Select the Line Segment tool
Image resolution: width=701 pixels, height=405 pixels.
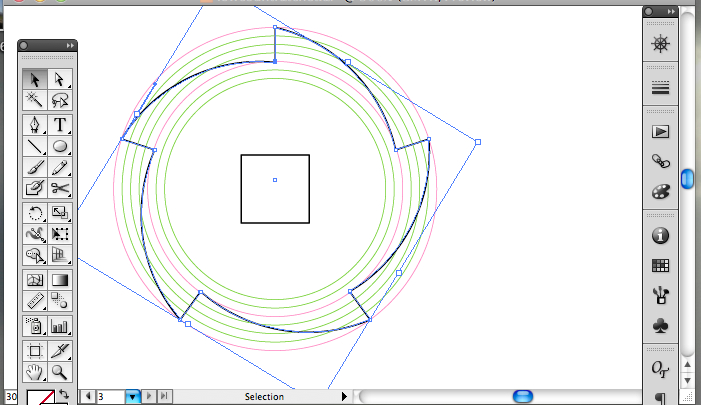pyautogui.click(x=35, y=146)
